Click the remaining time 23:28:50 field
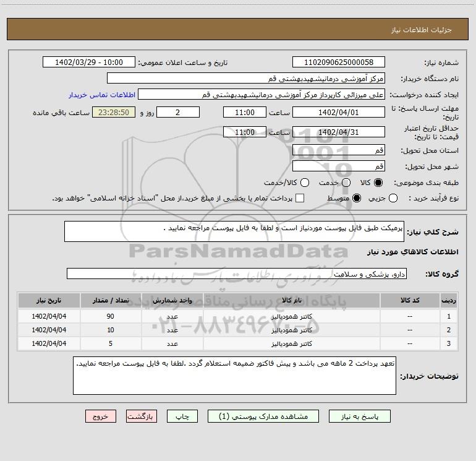The height and width of the screenshot is (461, 476). pyautogui.click(x=114, y=112)
